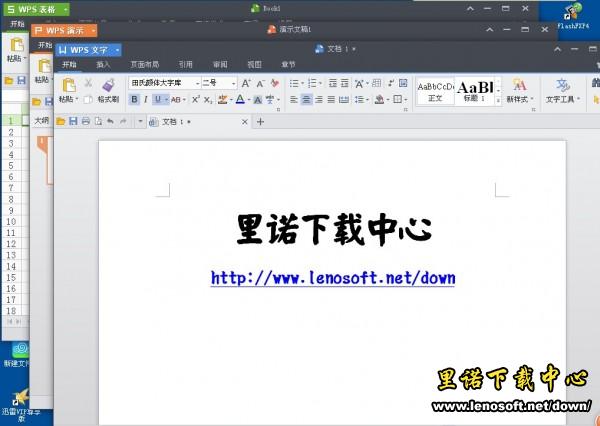Toggle Align Left paragraph alignment
The image size is (600, 426).
click(x=294, y=100)
